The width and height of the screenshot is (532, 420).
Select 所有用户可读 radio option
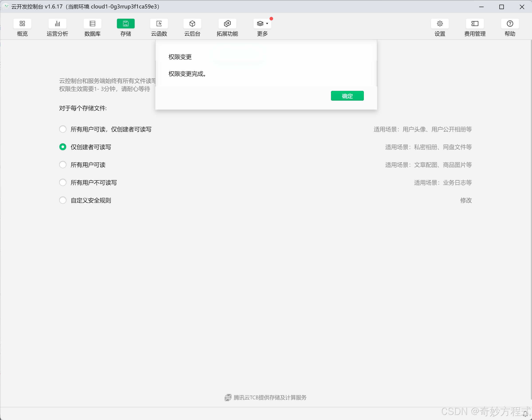(x=63, y=165)
